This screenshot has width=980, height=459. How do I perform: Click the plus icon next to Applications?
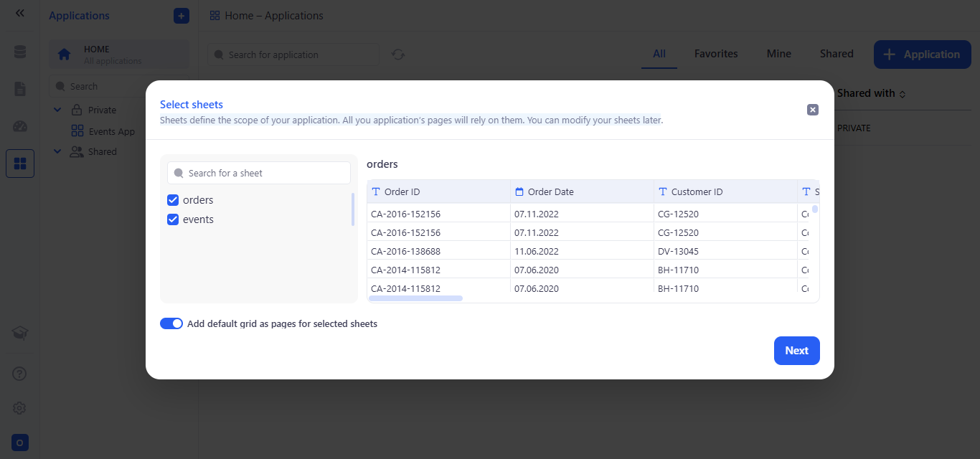pos(181,16)
